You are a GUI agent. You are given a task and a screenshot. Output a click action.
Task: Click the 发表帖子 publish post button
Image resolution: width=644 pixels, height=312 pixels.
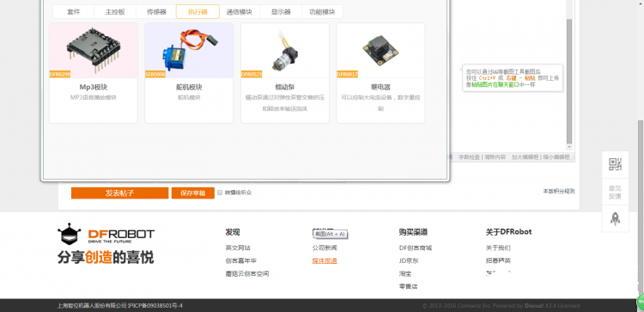click(120, 193)
